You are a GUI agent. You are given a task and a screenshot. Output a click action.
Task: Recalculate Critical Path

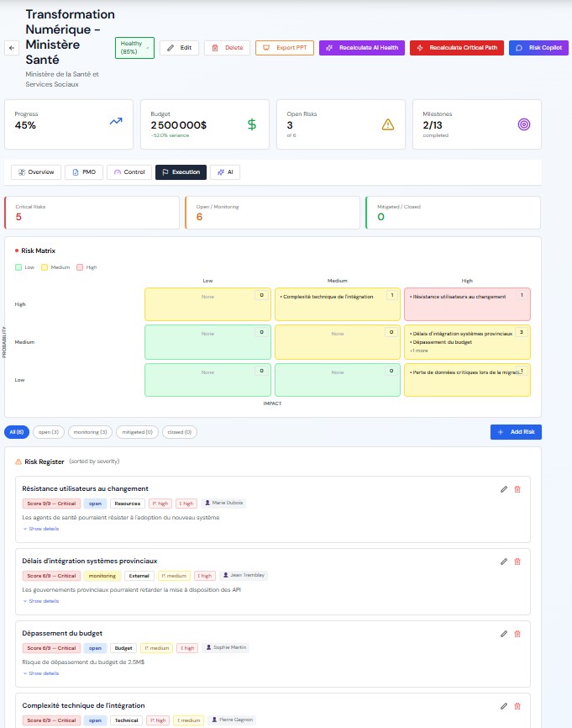456,48
